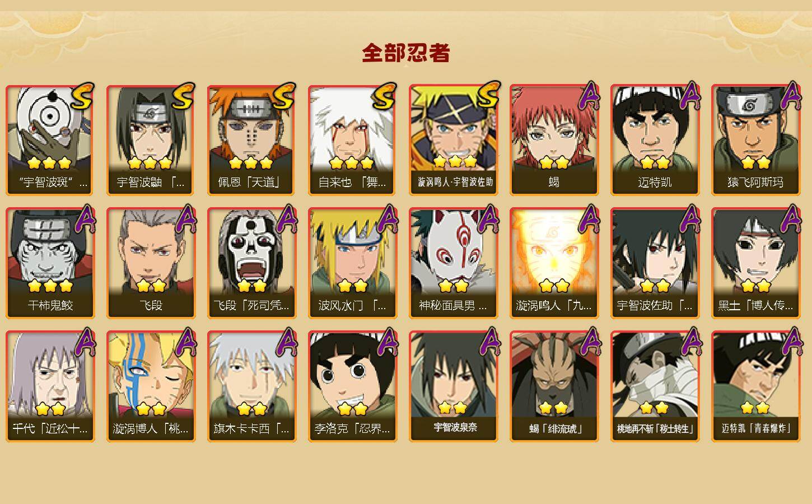Viewport: 812px width, 504px height.
Task: Select the 蝎「绯流琥」 ninja card
Action: pos(554,386)
